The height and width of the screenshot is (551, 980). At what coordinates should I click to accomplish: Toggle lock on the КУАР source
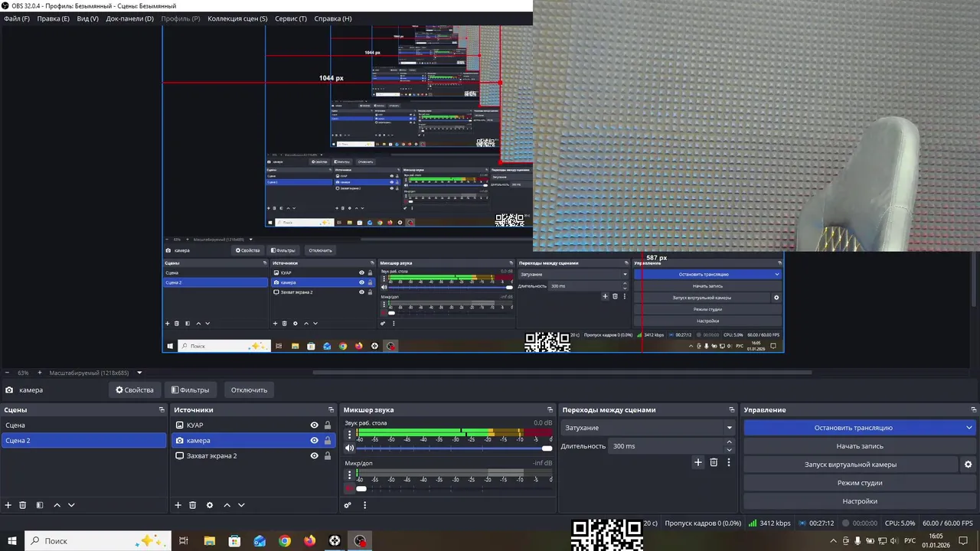328,425
